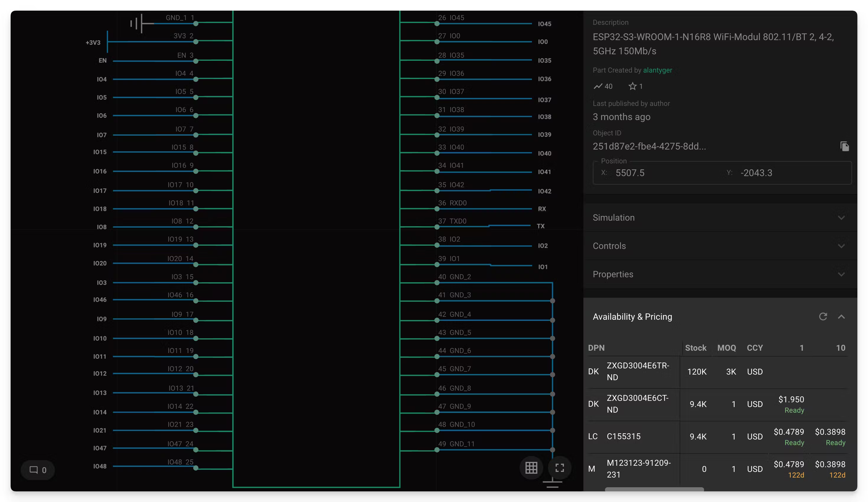Click the star rating icon
This screenshot has width=868, height=502.
(x=632, y=86)
